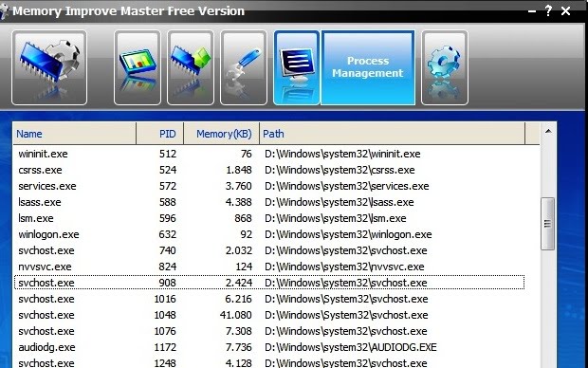Click the memory value 124

[244, 267]
